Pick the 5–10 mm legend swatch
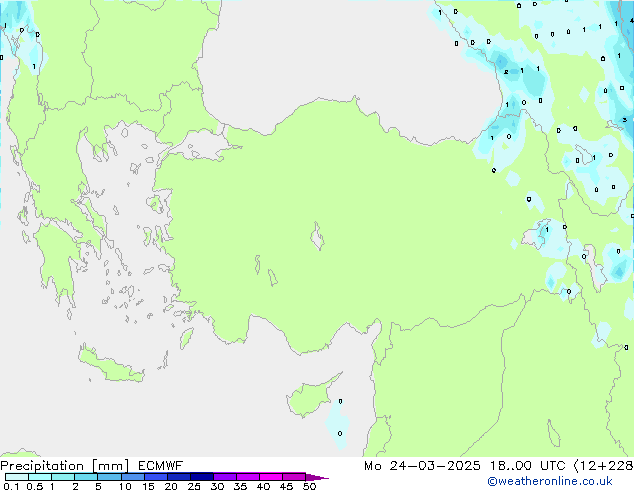This screenshot has height=490, width=634. pos(109,477)
